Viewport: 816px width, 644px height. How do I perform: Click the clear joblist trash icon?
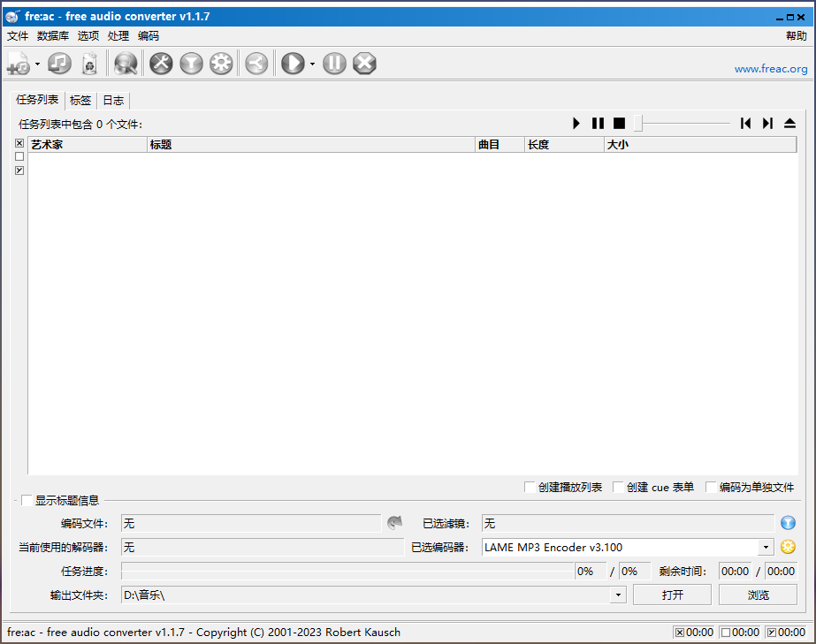tap(89, 64)
